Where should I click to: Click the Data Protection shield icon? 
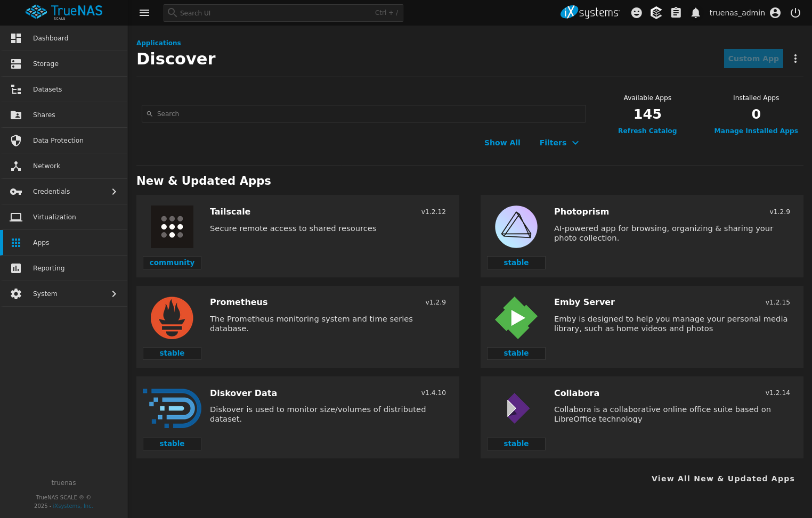(15, 140)
